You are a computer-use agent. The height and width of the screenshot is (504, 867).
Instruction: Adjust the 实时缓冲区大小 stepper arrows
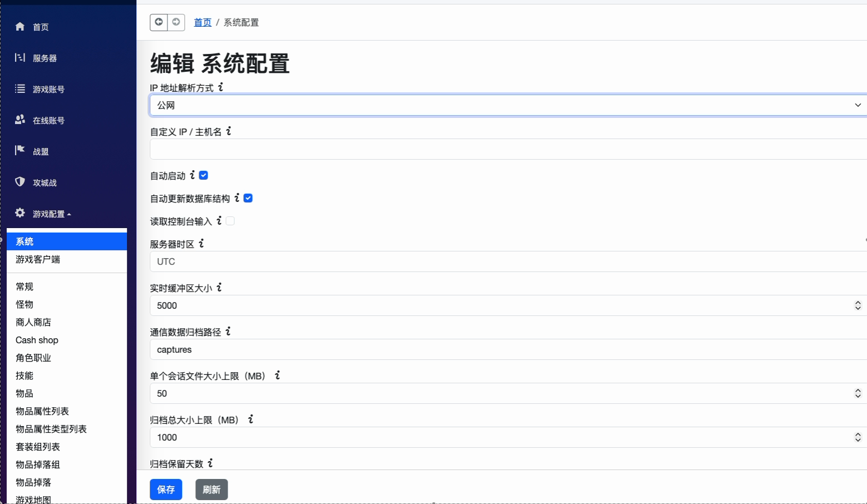[x=858, y=305]
